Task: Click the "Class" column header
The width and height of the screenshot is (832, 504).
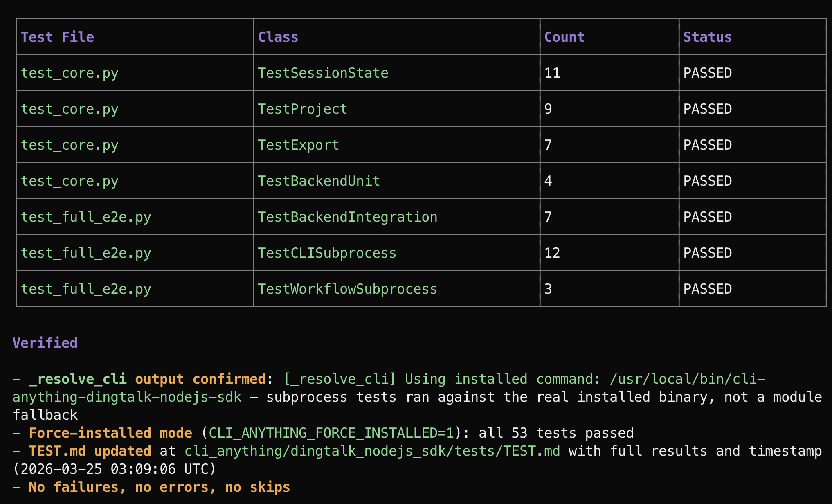Action: (278, 37)
